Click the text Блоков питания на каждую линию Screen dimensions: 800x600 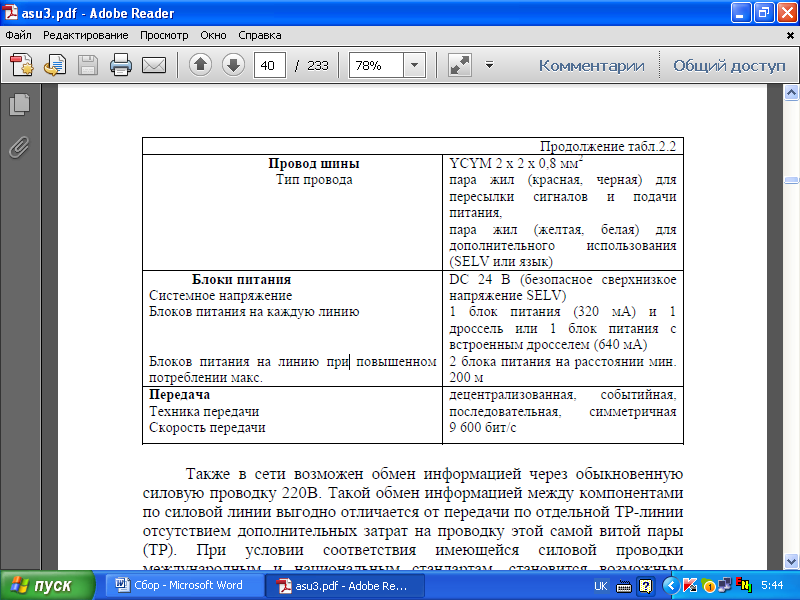pyautogui.click(x=254, y=312)
